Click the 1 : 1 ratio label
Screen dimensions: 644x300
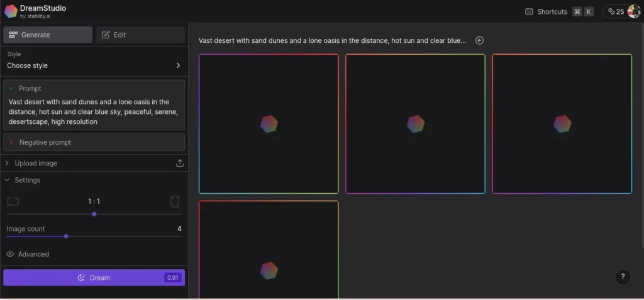(x=94, y=201)
